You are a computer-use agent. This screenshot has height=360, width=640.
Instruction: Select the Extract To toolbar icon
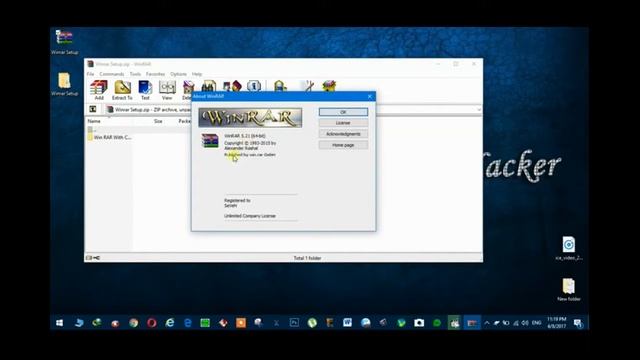point(122,90)
